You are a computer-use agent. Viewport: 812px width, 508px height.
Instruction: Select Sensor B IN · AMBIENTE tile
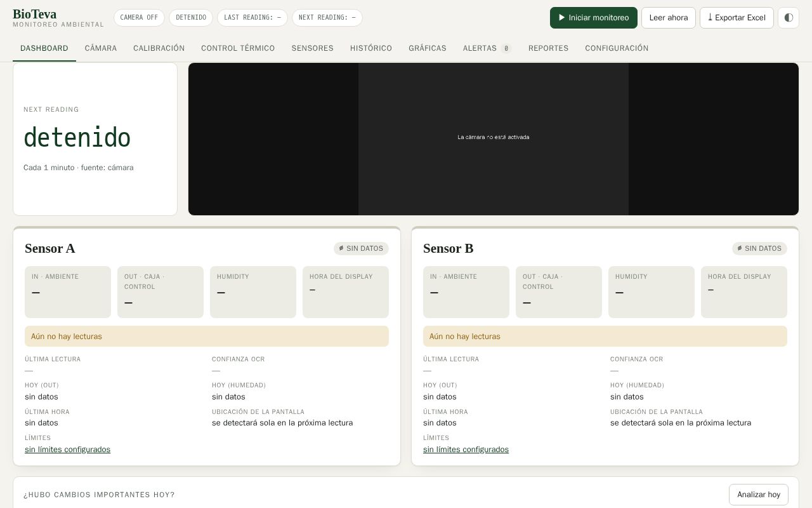point(466,292)
